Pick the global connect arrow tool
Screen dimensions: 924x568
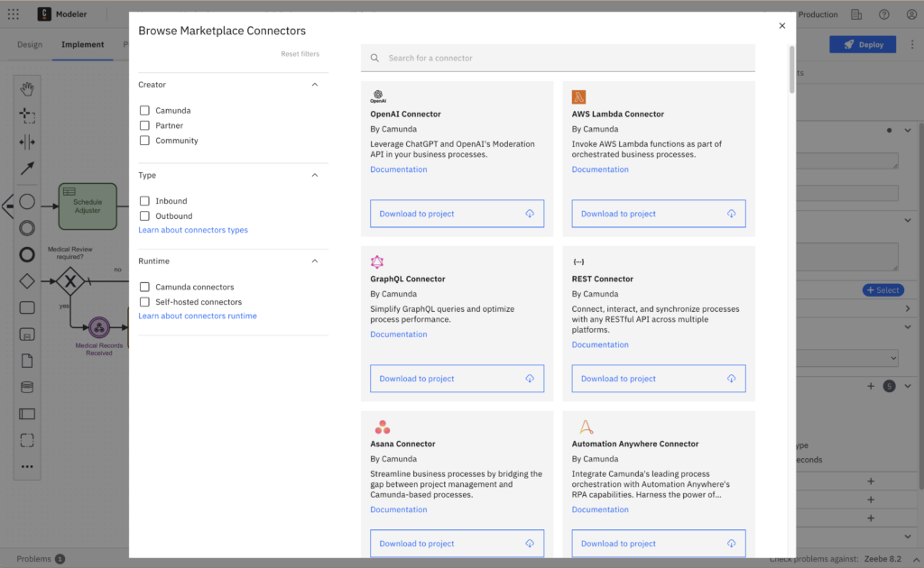(27, 169)
